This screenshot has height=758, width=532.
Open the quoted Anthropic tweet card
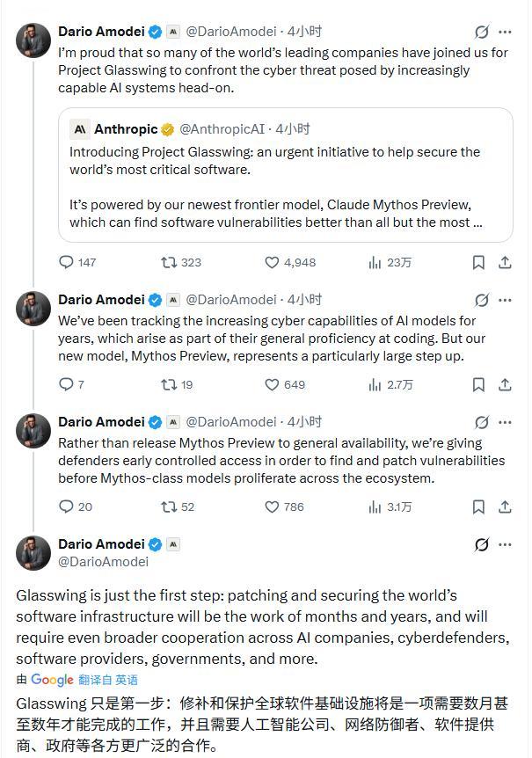(286, 176)
